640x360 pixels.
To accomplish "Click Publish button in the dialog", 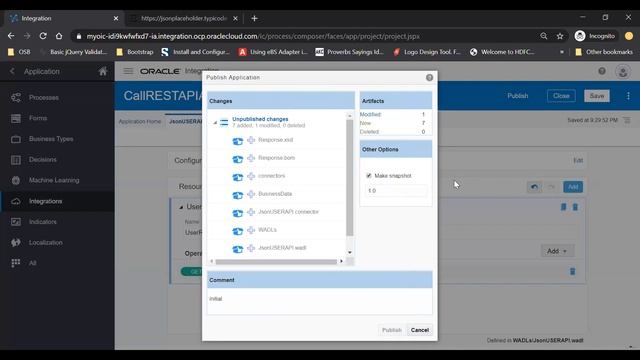I will [392, 330].
